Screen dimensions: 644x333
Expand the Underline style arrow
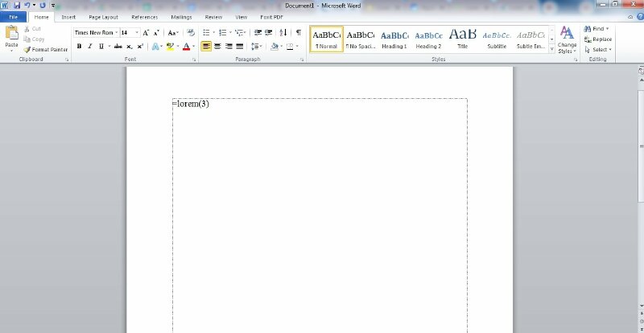109,47
